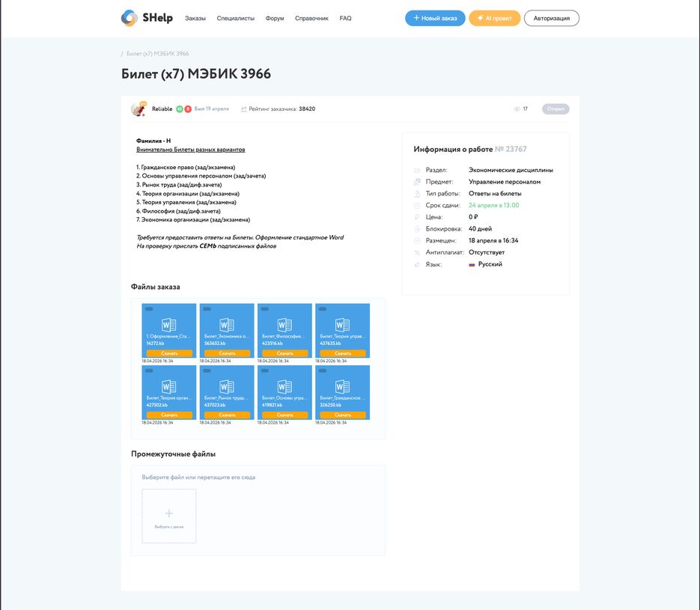Open breadcrumb Билет (x7) МЭБИК 3966
Viewport: 700px width, 610px height.
(x=157, y=54)
